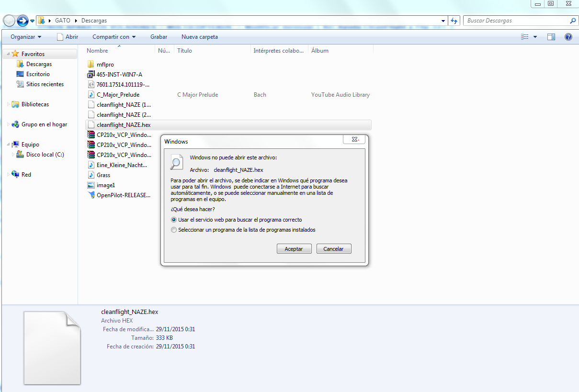Select the image1 picture file icon
The height and width of the screenshot is (392, 579).
(91, 185)
